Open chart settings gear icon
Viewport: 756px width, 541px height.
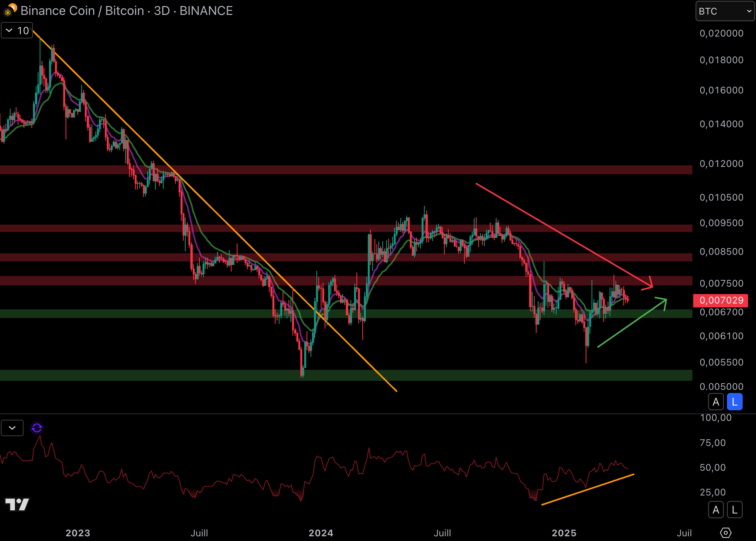[725, 533]
